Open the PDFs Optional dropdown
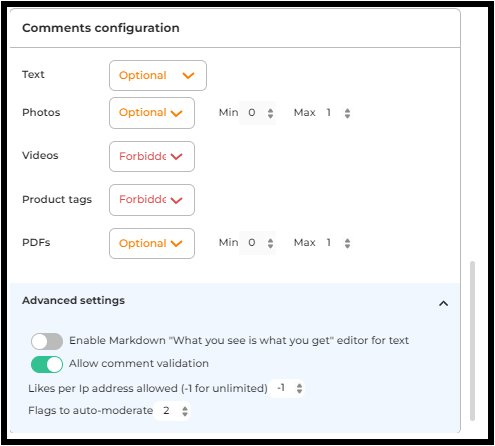 click(152, 243)
